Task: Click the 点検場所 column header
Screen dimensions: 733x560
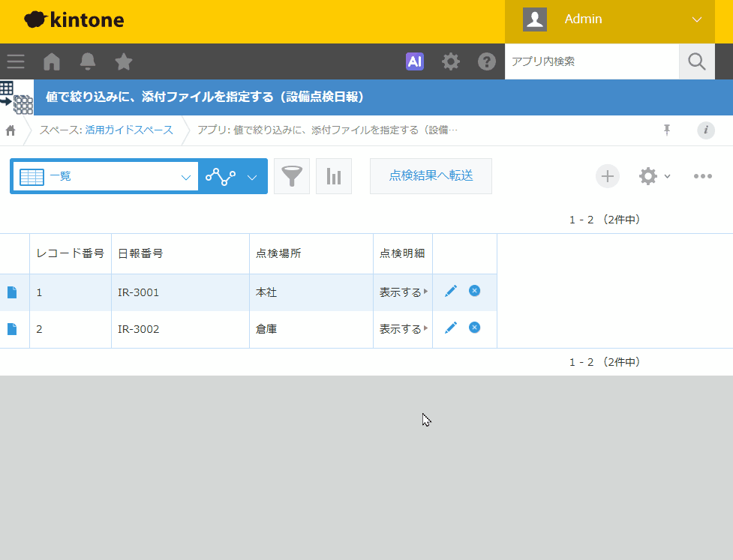Action: [311, 253]
